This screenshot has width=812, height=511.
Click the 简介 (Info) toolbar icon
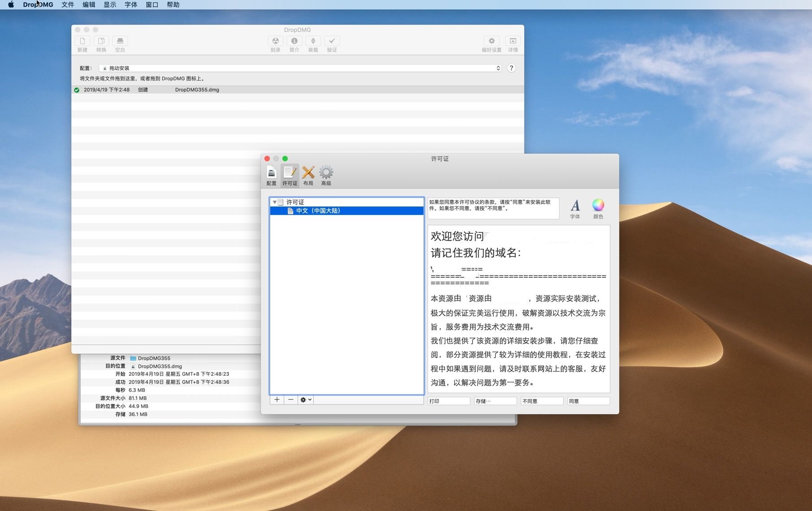tap(294, 41)
